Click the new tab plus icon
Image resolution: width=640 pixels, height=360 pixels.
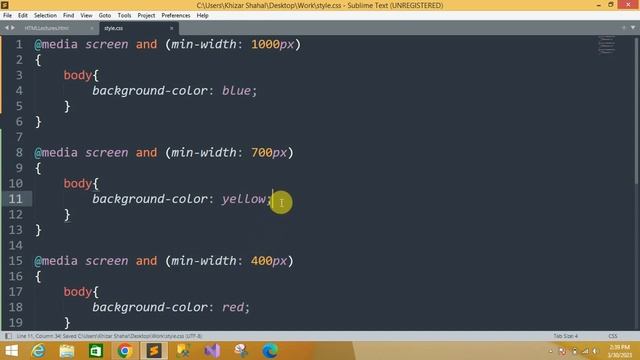(x=624, y=28)
